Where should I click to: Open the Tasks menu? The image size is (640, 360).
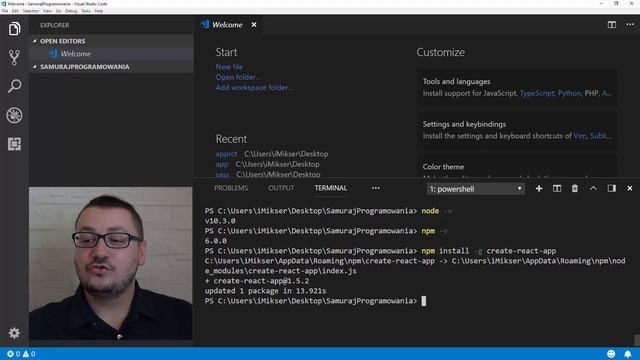tap(86, 11)
